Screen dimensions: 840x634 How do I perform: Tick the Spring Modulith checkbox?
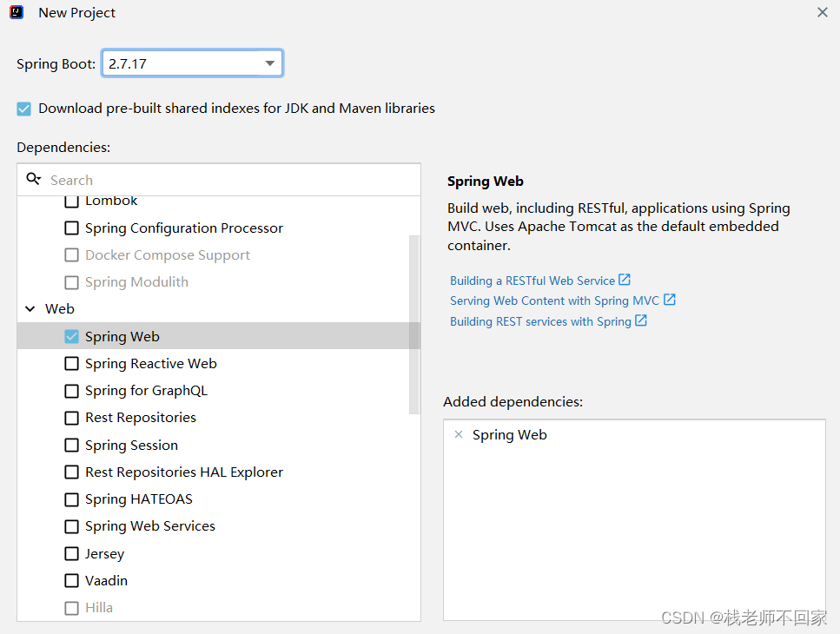pyautogui.click(x=71, y=282)
